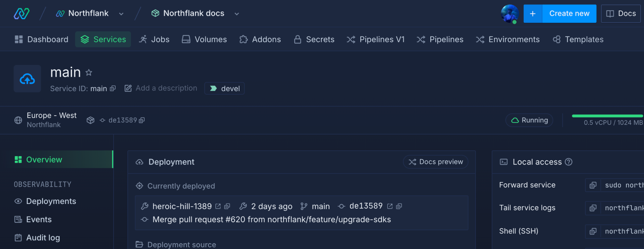The image size is (644, 249).
Task: Click the Northflank logo icon
Action: [22, 13]
